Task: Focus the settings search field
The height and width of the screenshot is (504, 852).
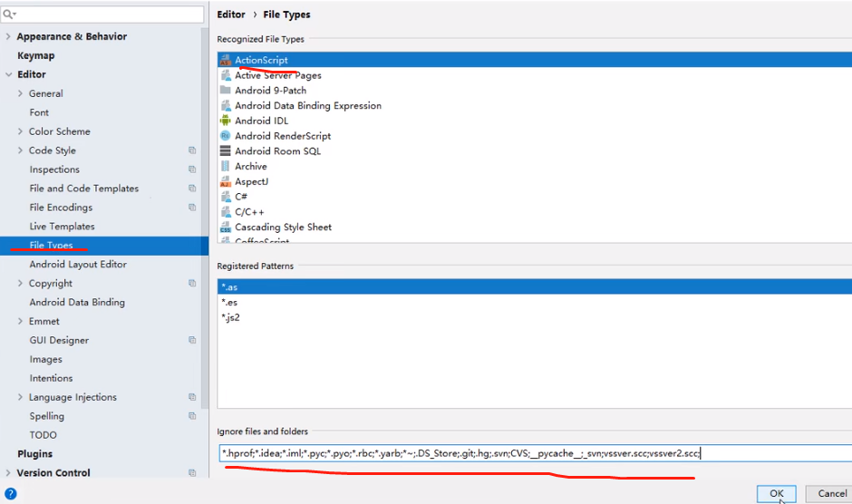Action: 102,15
